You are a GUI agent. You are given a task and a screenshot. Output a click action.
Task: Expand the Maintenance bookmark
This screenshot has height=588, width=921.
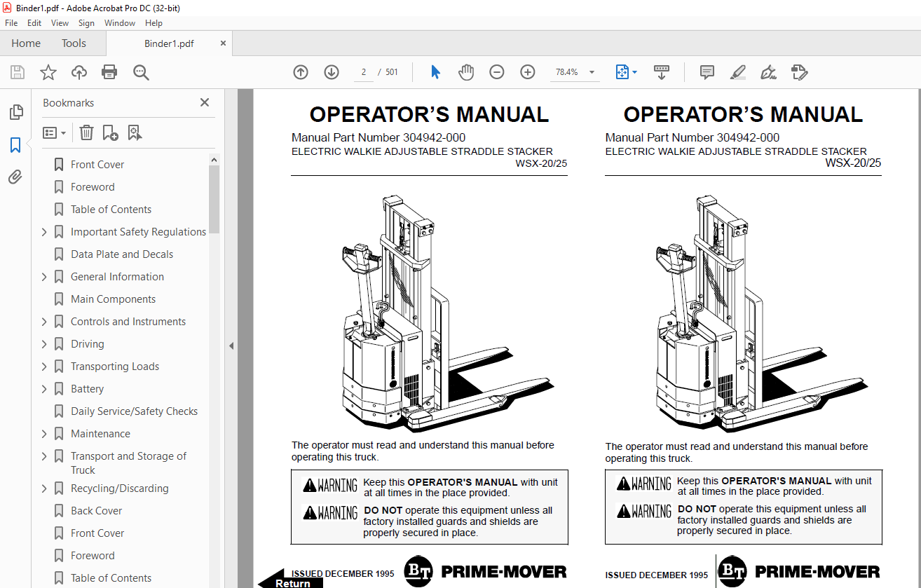click(44, 434)
